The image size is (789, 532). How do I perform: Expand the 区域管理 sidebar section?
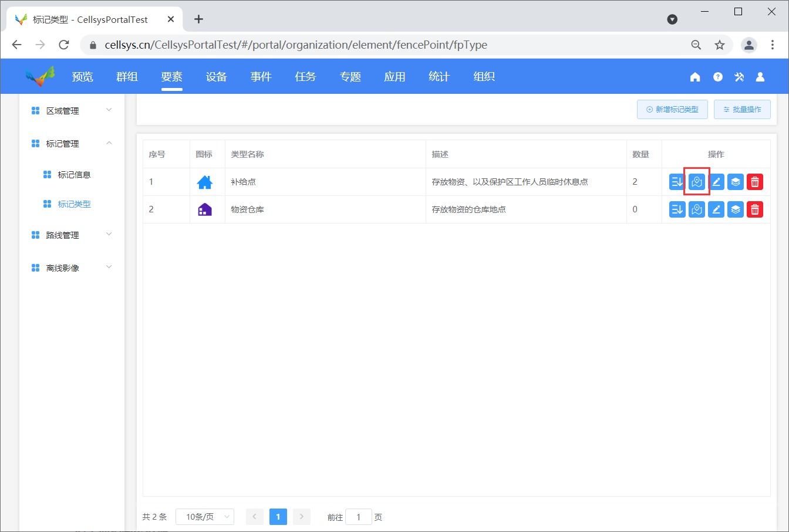71,111
